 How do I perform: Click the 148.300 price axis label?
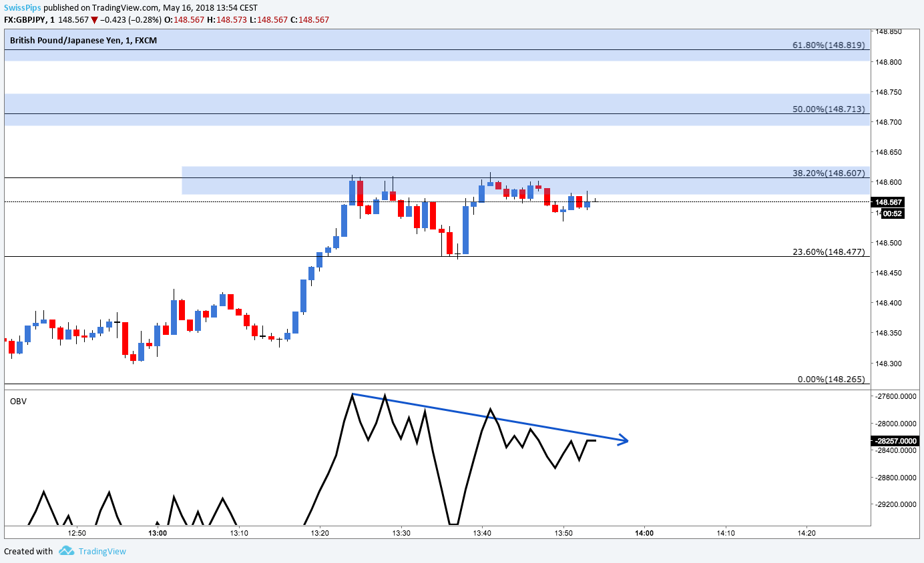pyautogui.click(x=889, y=364)
